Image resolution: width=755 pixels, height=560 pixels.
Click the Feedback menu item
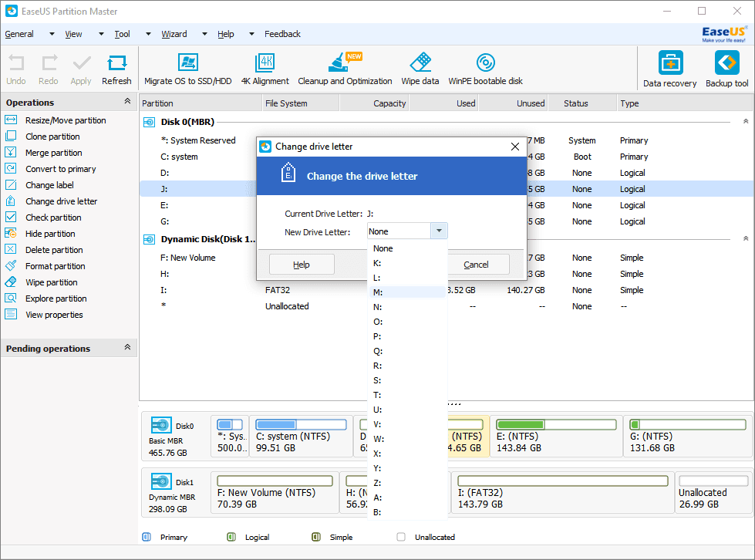pyautogui.click(x=283, y=34)
